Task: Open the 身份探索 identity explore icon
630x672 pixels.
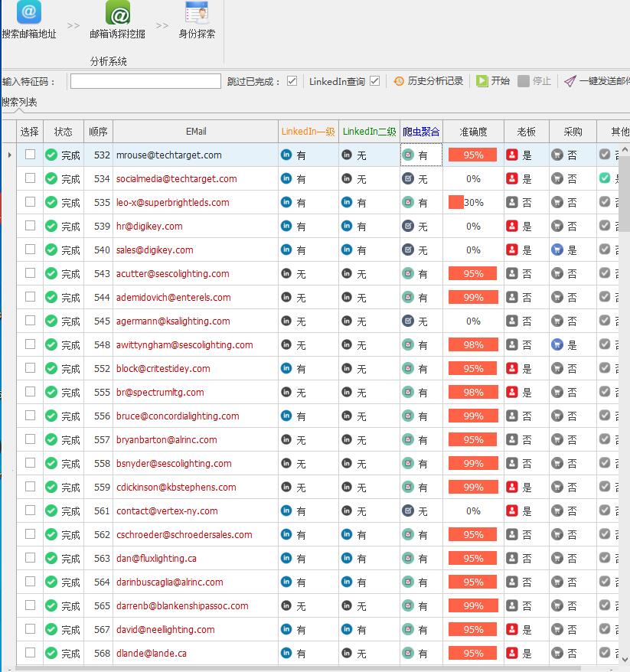Action: pos(197,12)
